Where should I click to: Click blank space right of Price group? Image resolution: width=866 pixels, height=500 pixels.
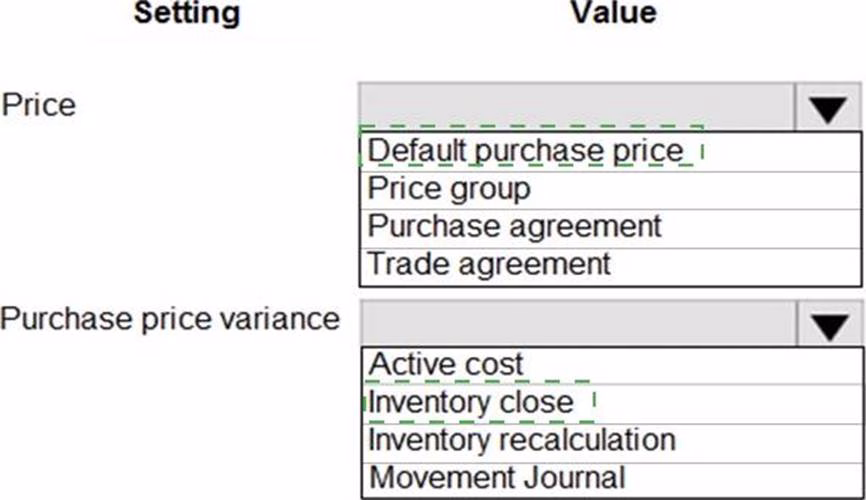pos(700,189)
